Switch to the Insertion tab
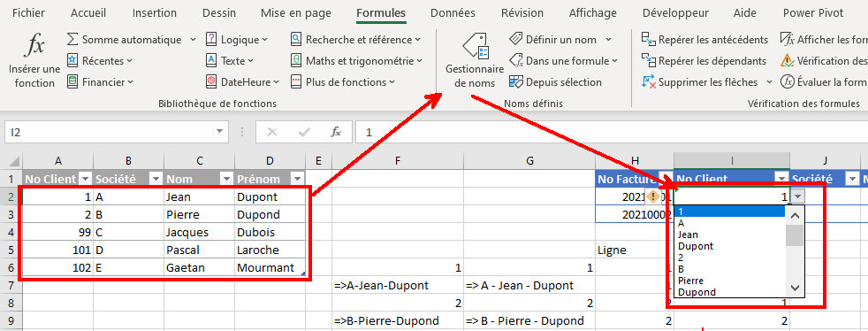The width and height of the screenshot is (868, 331). [x=155, y=12]
